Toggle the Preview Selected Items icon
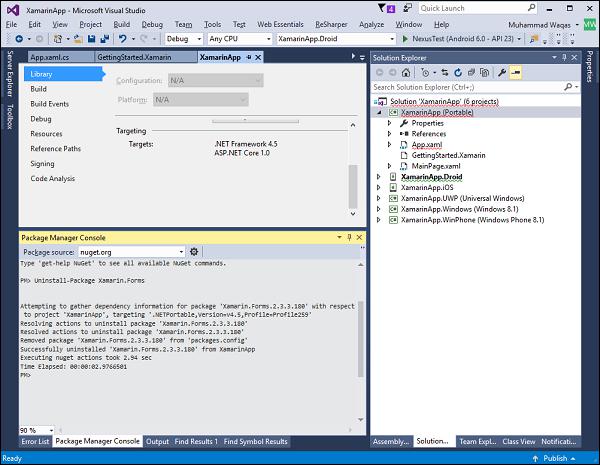Image resolution: width=600 pixels, height=465 pixels. tap(515, 72)
